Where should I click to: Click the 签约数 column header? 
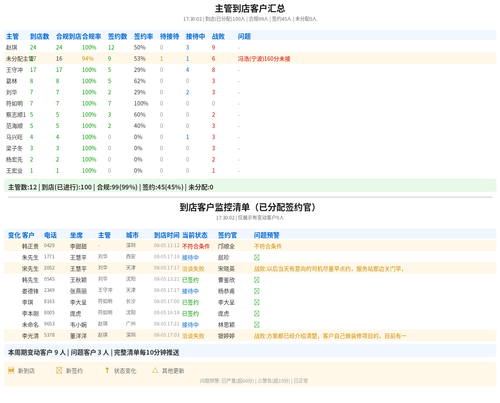[117, 36]
